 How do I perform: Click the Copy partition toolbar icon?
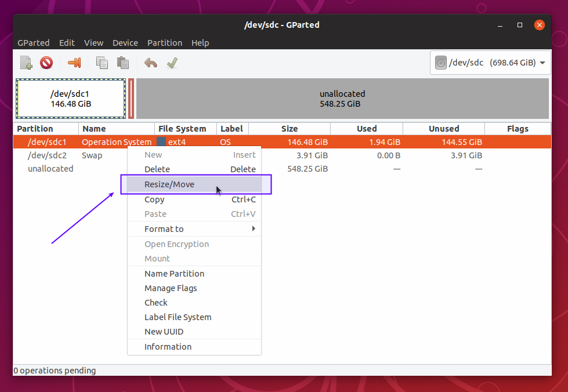click(102, 63)
